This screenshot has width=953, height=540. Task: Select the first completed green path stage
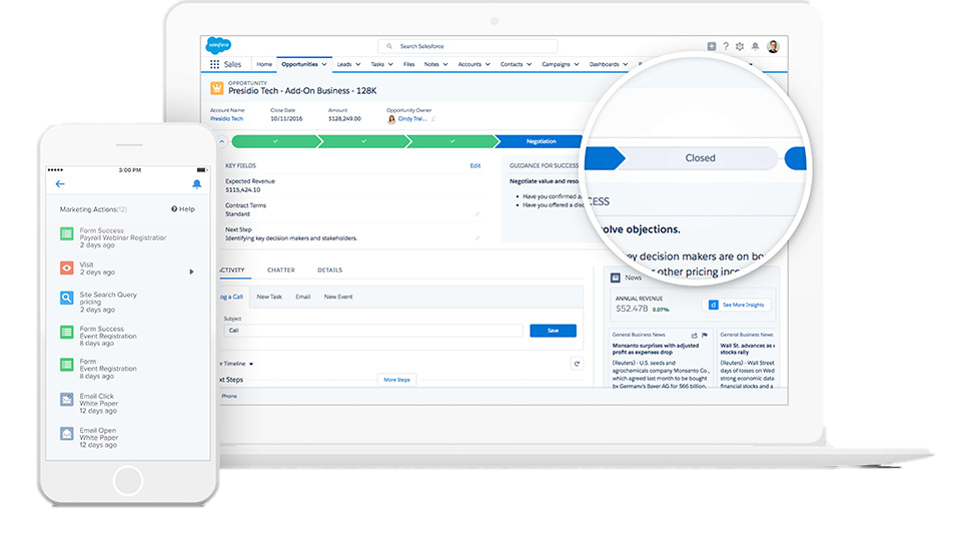tap(275, 141)
